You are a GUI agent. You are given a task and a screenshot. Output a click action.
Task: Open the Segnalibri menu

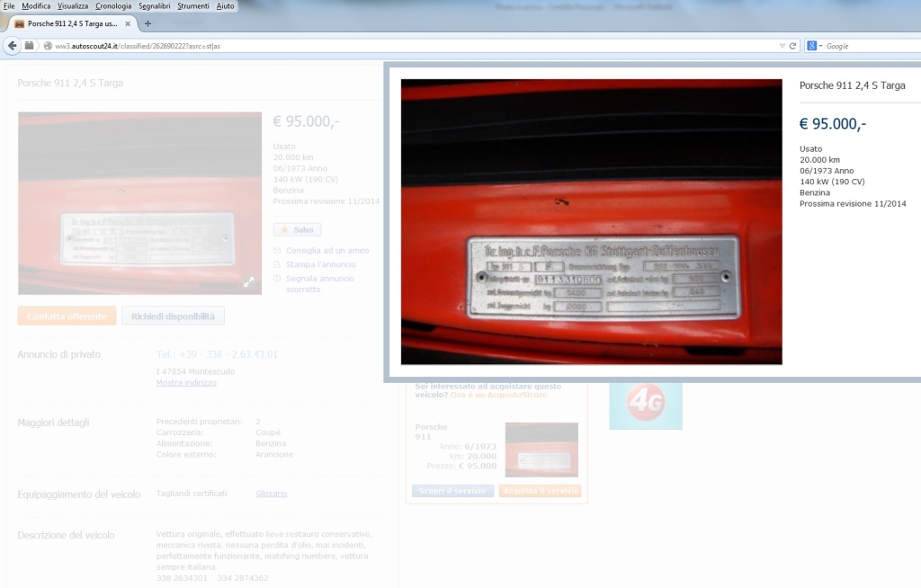click(x=155, y=6)
